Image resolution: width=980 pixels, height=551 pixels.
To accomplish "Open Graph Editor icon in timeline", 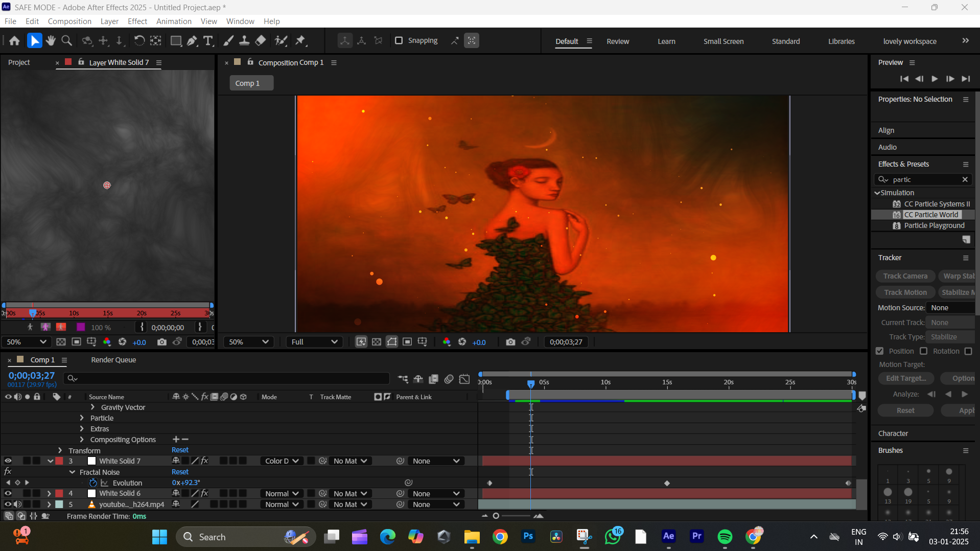I will [464, 379].
